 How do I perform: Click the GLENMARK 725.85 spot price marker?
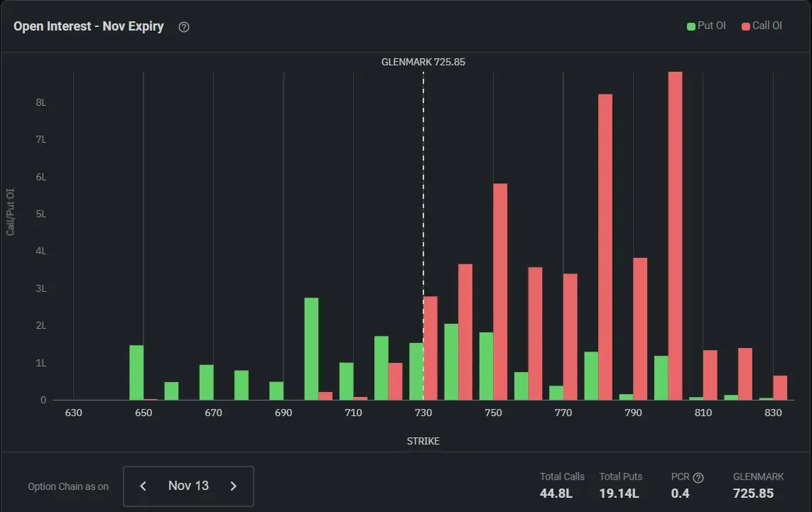tap(423, 62)
